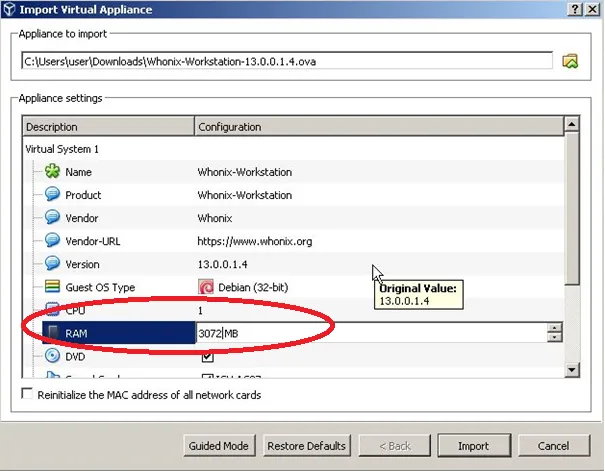Viewport: 605px width, 471px height.
Task: Toggle the DVD checkbox
Action: pos(207,356)
